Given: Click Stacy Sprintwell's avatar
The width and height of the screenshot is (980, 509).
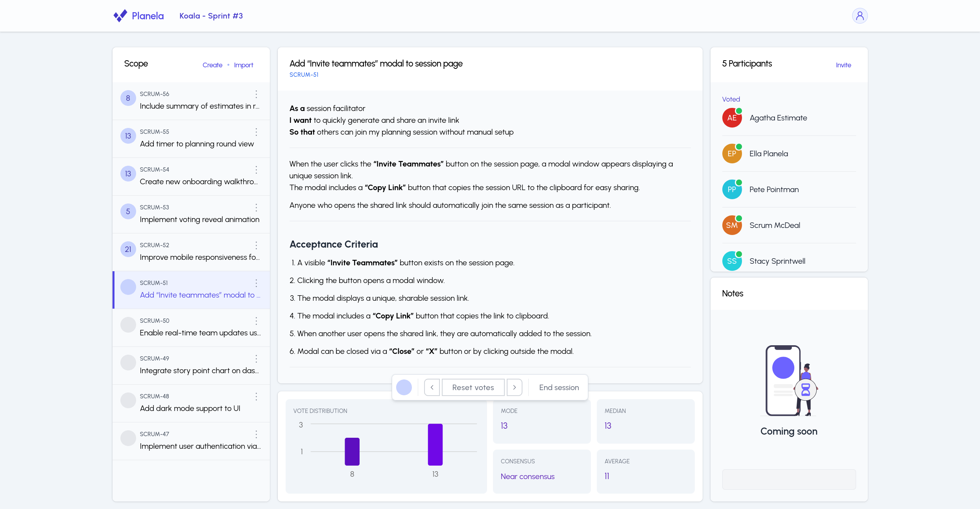Looking at the screenshot, I should [732, 261].
